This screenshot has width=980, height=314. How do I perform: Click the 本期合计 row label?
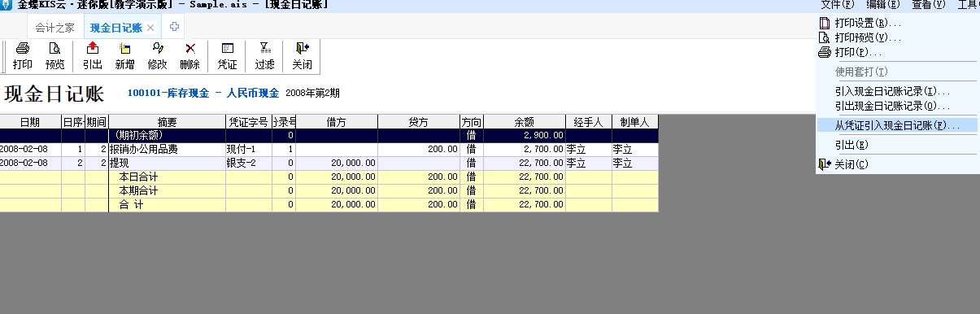click(x=138, y=190)
